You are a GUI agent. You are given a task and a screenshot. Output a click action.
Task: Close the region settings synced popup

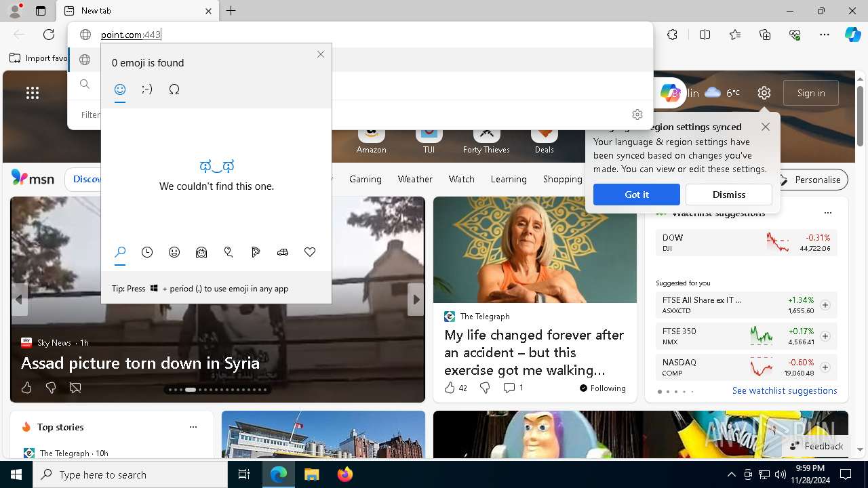pos(766,127)
